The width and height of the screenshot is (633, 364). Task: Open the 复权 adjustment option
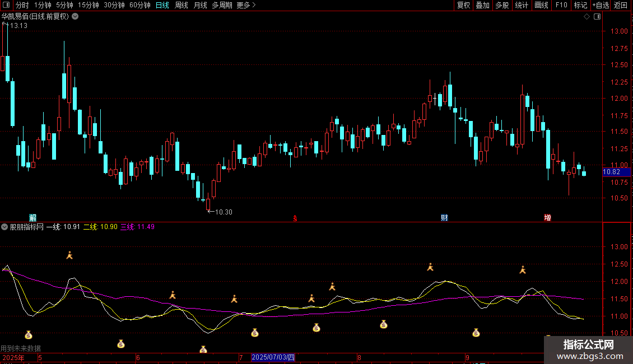[x=463, y=5]
